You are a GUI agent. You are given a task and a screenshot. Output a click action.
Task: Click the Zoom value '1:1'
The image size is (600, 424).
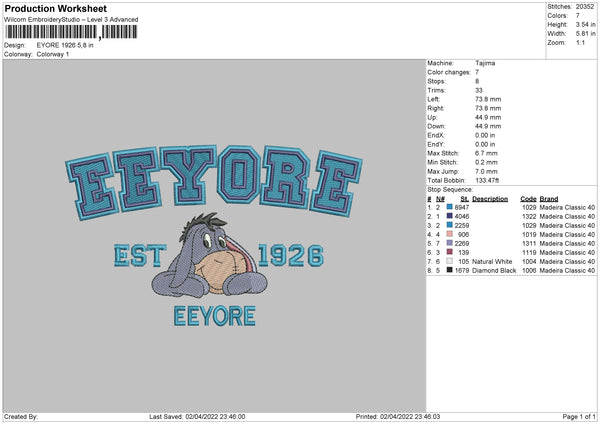coord(580,42)
